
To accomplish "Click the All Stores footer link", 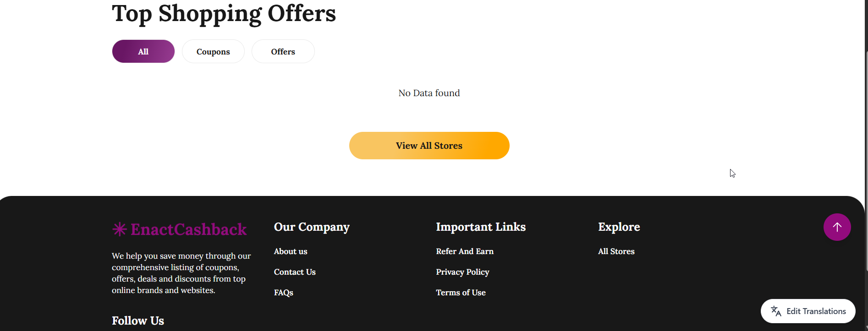I will tap(616, 251).
